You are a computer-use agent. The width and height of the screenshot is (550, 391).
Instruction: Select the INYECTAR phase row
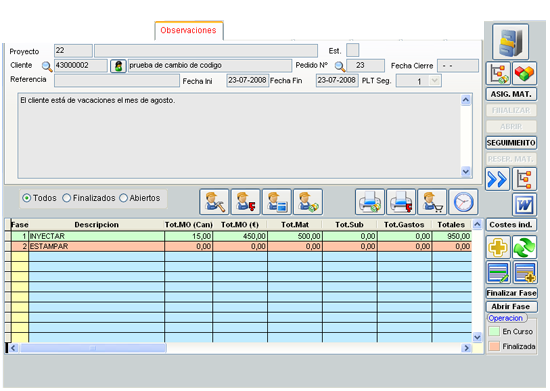pyautogui.click(x=241, y=236)
